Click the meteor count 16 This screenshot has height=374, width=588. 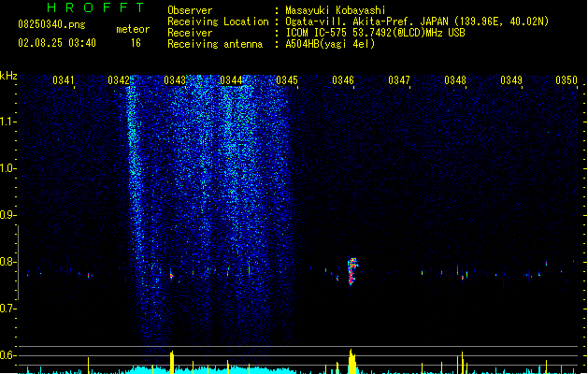[x=136, y=43]
